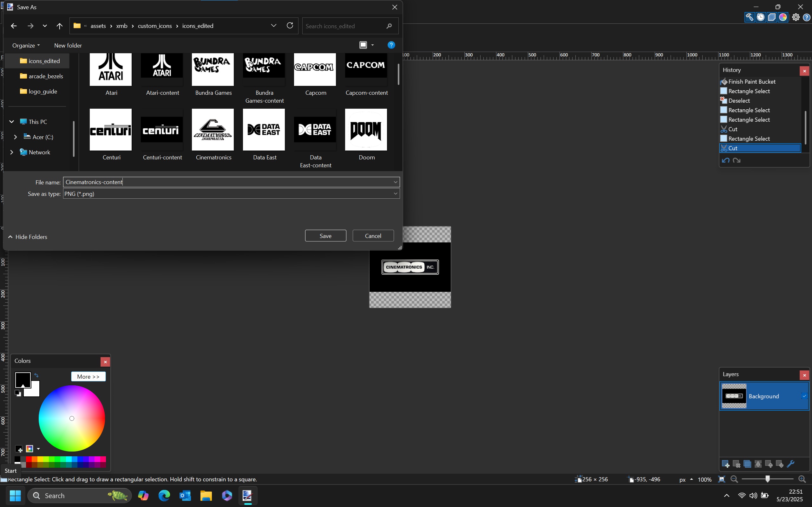This screenshot has height=507, width=812.
Task: Collapse the This PC tree node
Action: click(11, 122)
